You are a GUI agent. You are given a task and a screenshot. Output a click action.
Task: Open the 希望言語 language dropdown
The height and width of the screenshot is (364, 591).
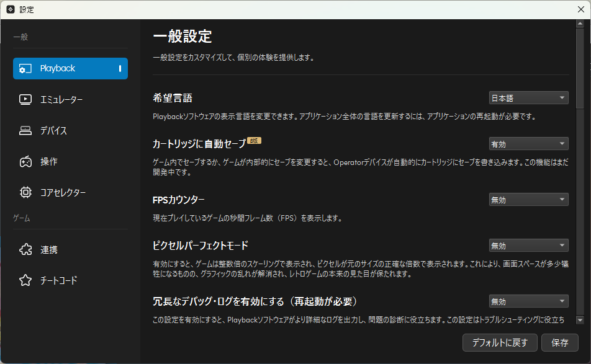[528, 98]
